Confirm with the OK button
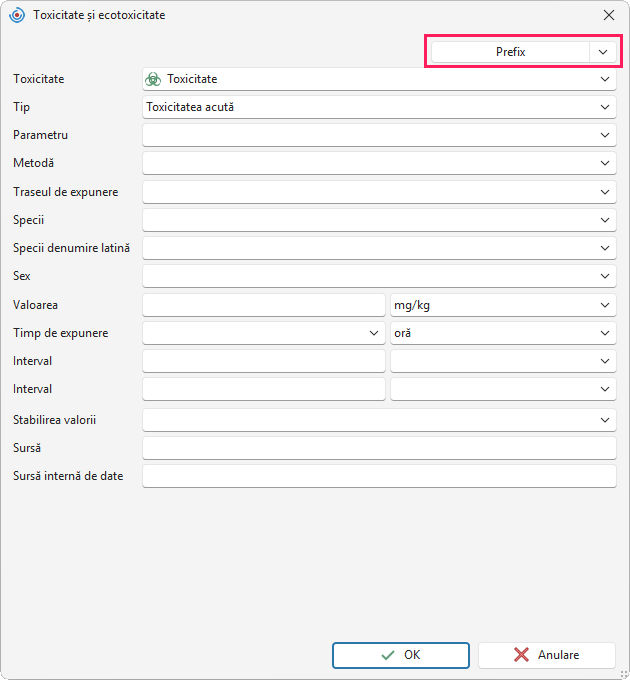630x680 pixels. coord(401,655)
